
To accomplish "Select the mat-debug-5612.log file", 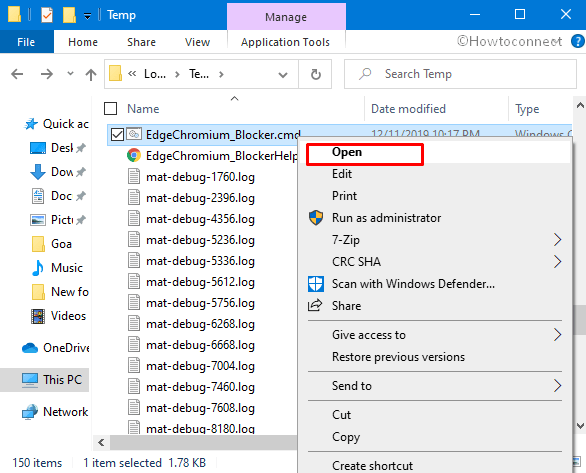I will click(x=200, y=282).
